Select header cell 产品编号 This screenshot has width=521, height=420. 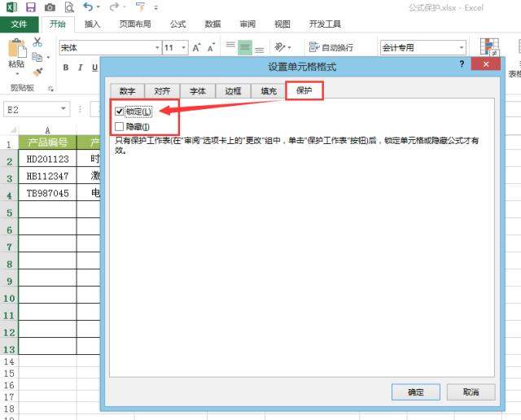(47, 142)
